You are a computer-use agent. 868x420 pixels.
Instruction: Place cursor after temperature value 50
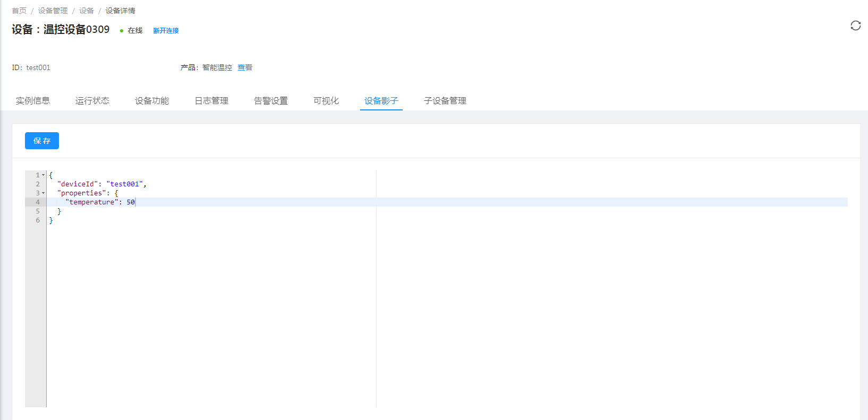(135, 202)
